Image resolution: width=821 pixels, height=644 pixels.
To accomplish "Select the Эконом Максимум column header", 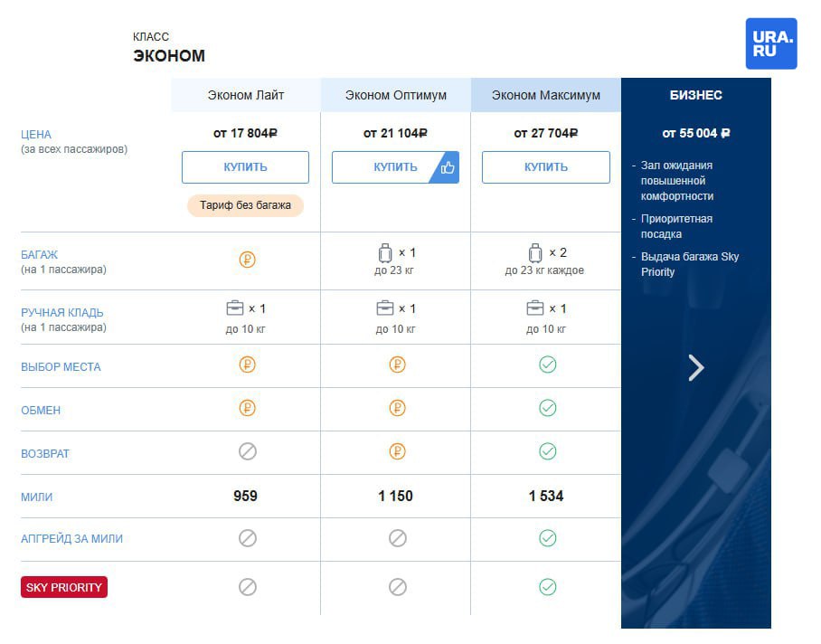I will click(x=546, y=95).
